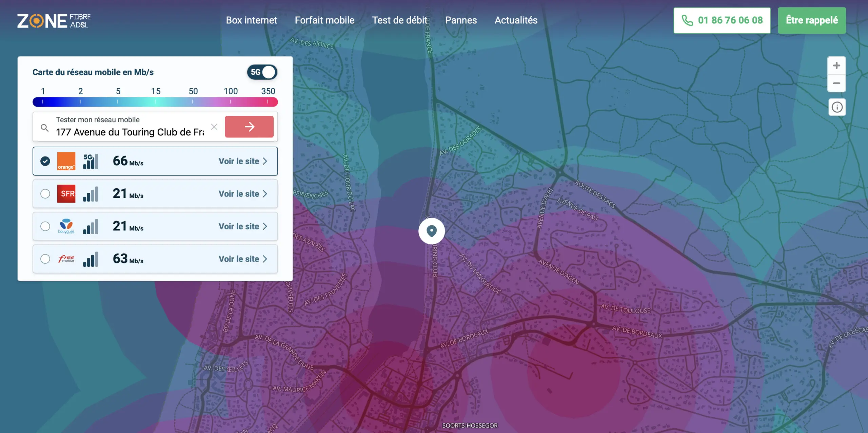Select the Bouygues operator radio button

pyautogui.click(x=45, y=226)
